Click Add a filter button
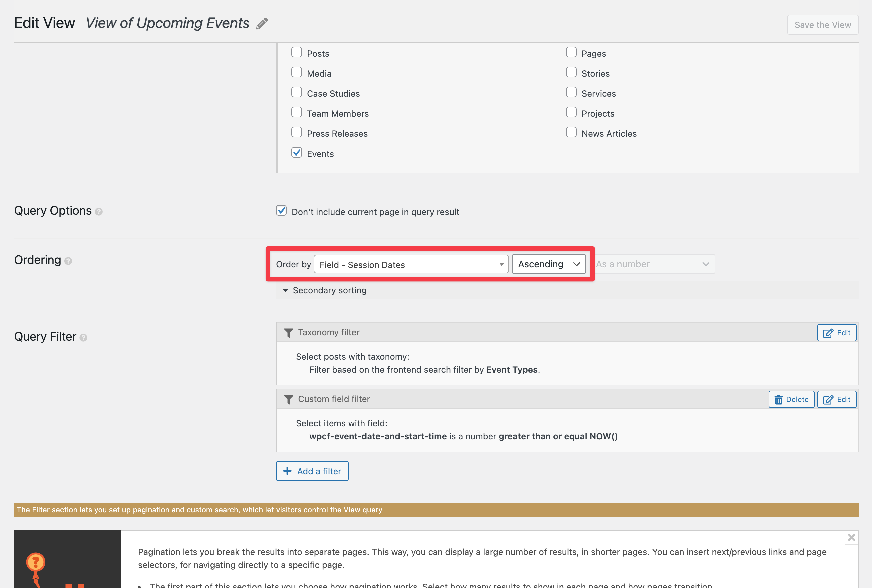The height and width of the screenshot is (588, 872). [x=312, y=471]
